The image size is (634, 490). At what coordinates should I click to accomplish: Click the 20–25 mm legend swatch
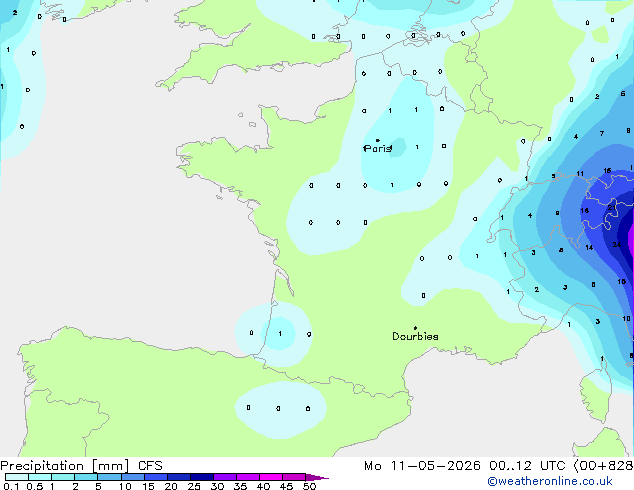click(179, 477)
